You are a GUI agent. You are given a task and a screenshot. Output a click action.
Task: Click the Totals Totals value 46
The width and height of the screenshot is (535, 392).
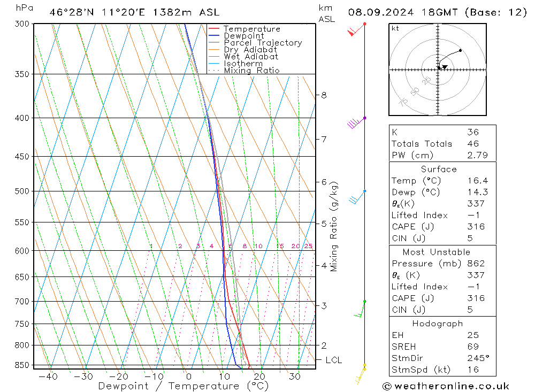coord(473,144)
